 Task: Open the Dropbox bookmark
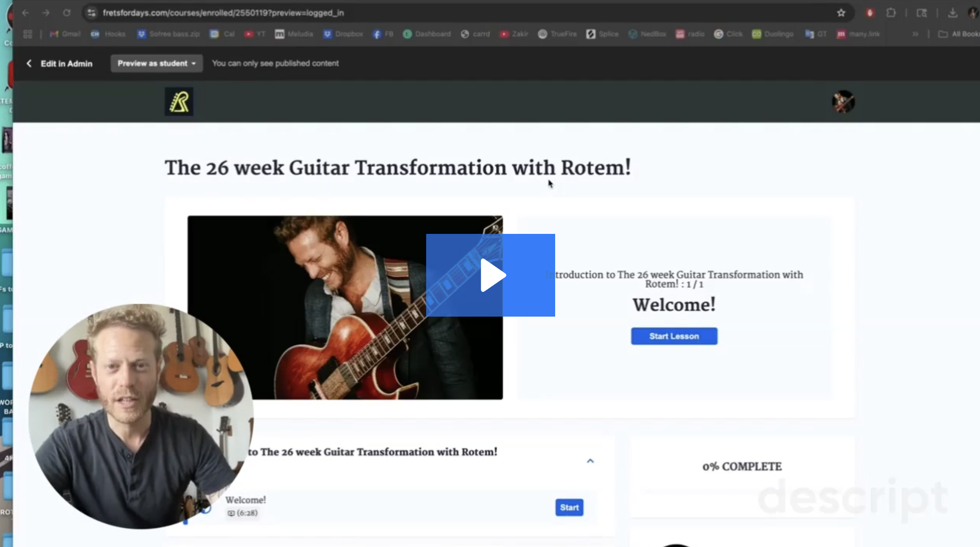tap(343, 34)
